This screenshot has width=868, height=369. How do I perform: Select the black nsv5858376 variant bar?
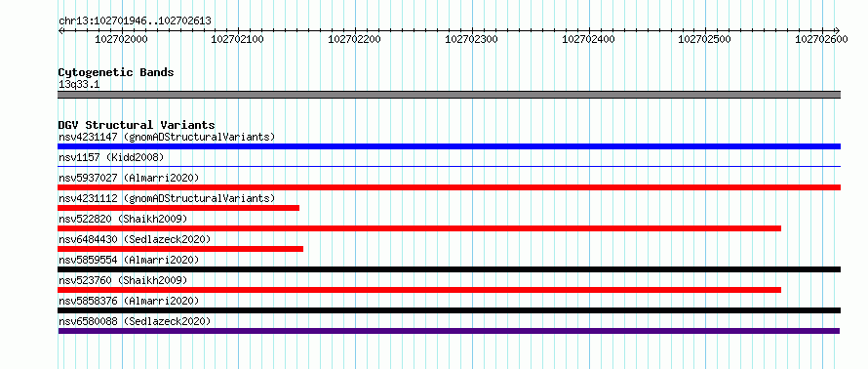[449, 310]
